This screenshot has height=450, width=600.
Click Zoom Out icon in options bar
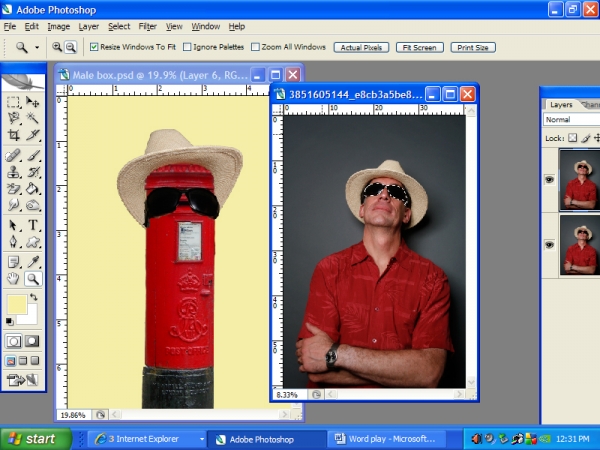pyautogui.click(x=70, y=47)
